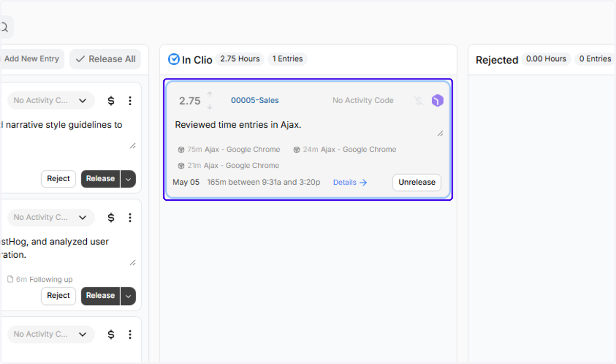
Task: Click the narrative text Reviewed time entries in Ajax
Action: click(238, 125)
